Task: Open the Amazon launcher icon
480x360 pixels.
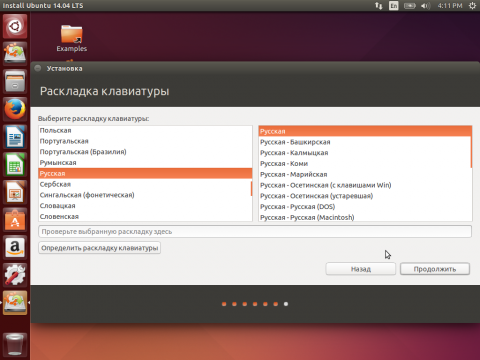Action: (x=15, y=247)
